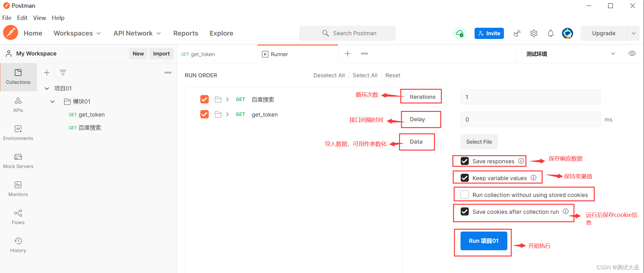Open the Explore page

(222, 33)
